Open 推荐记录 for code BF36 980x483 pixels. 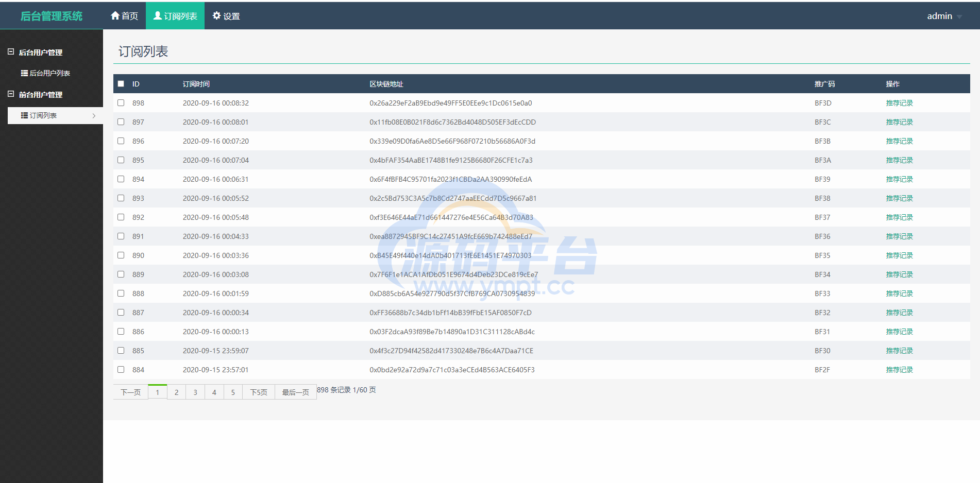click(x=899, y=236)
